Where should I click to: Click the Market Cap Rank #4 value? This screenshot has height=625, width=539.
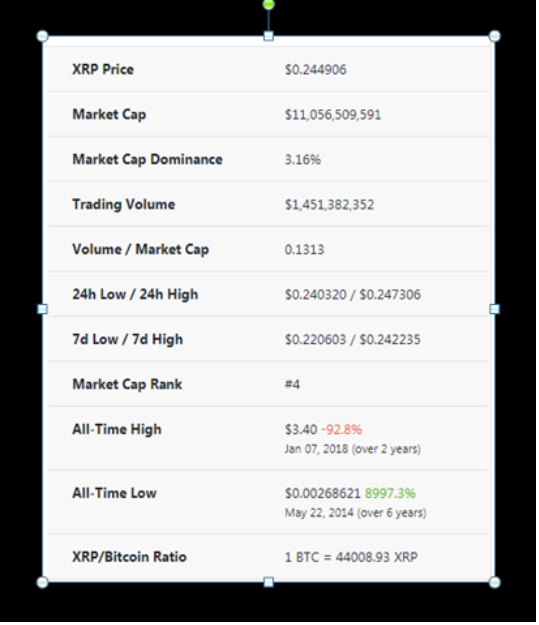pyautogui.click(x=292, y=385)
